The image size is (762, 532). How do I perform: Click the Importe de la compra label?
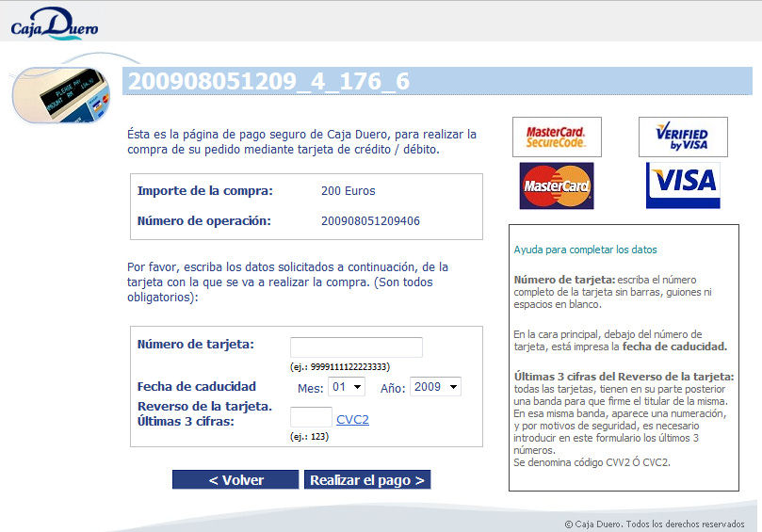pyautogui.click(x=205, y=191)
